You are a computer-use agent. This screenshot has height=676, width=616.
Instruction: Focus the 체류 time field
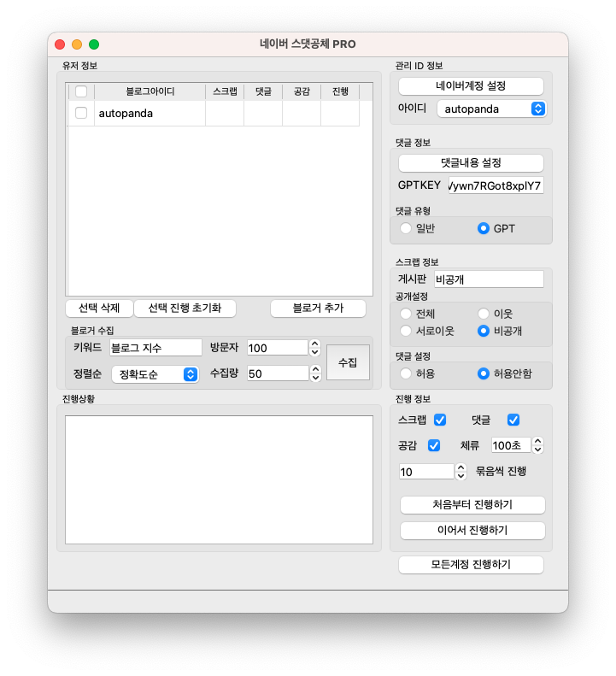click(511, 445)
